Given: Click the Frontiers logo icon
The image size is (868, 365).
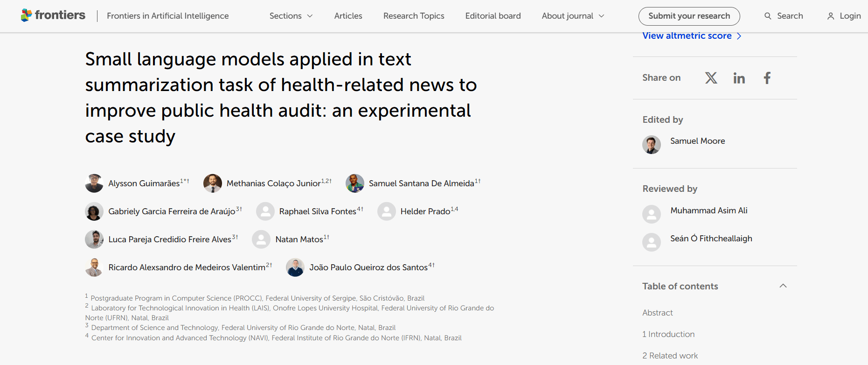Looking at the screenshot, I should point(27,15).
